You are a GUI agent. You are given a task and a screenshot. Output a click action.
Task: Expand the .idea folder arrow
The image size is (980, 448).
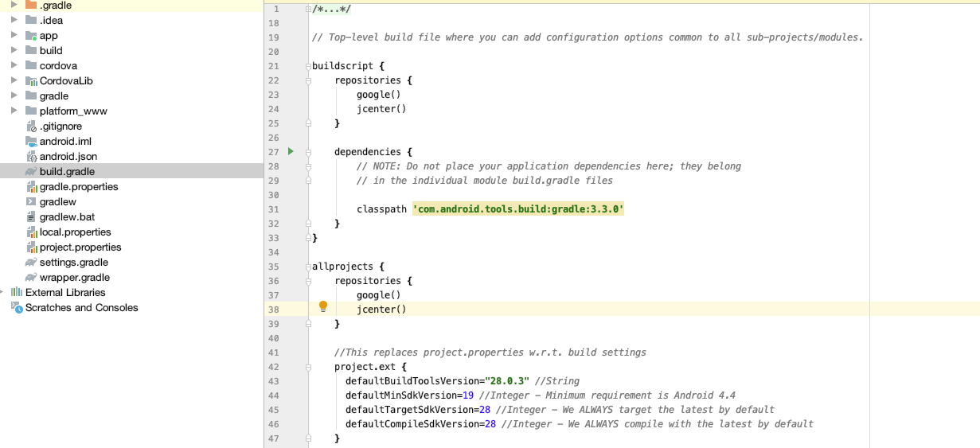pos(14,20)
